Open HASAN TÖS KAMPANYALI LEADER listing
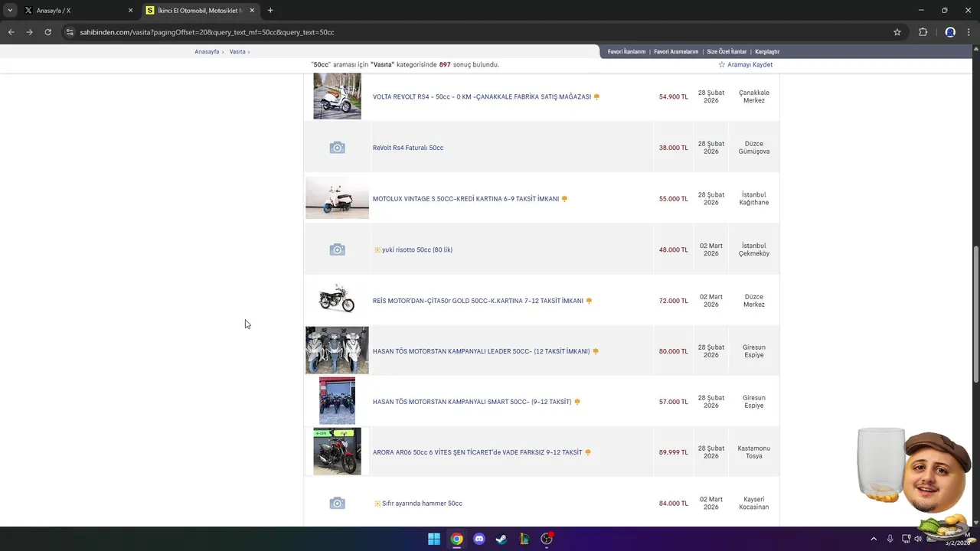980x551 pixels. pos(481,351)
